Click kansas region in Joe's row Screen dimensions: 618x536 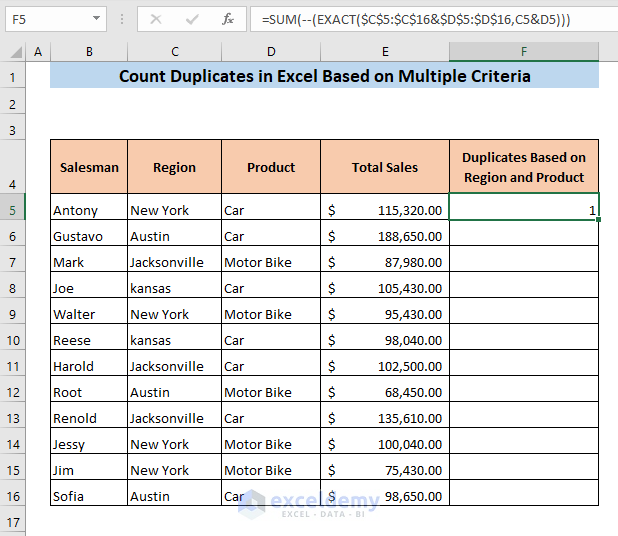coord(175,285)
